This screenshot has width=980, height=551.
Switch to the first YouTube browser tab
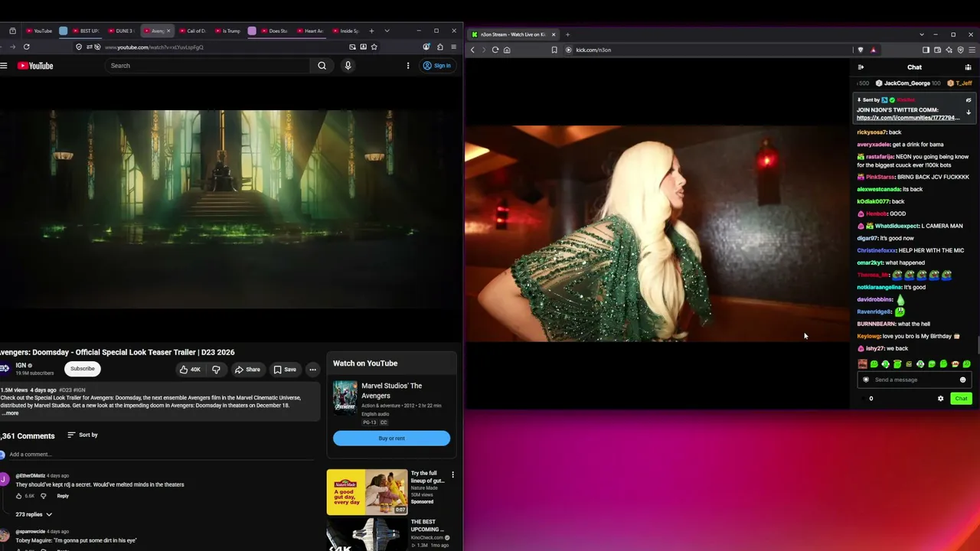tap(38, 31)
